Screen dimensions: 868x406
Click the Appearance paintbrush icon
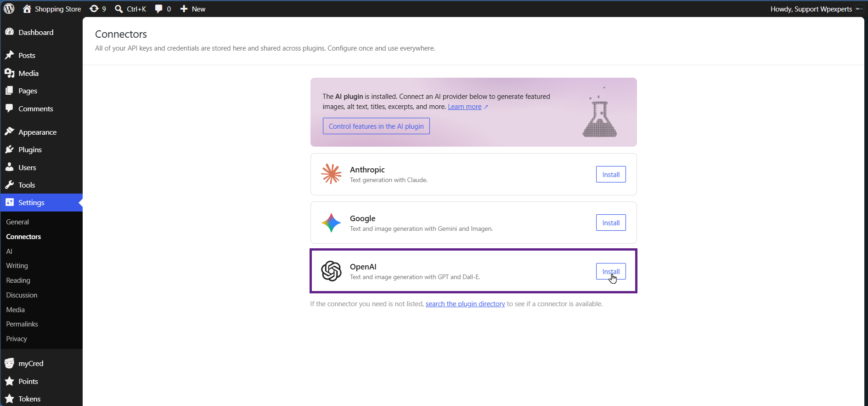pyautogui.click(x=9, y=132)
